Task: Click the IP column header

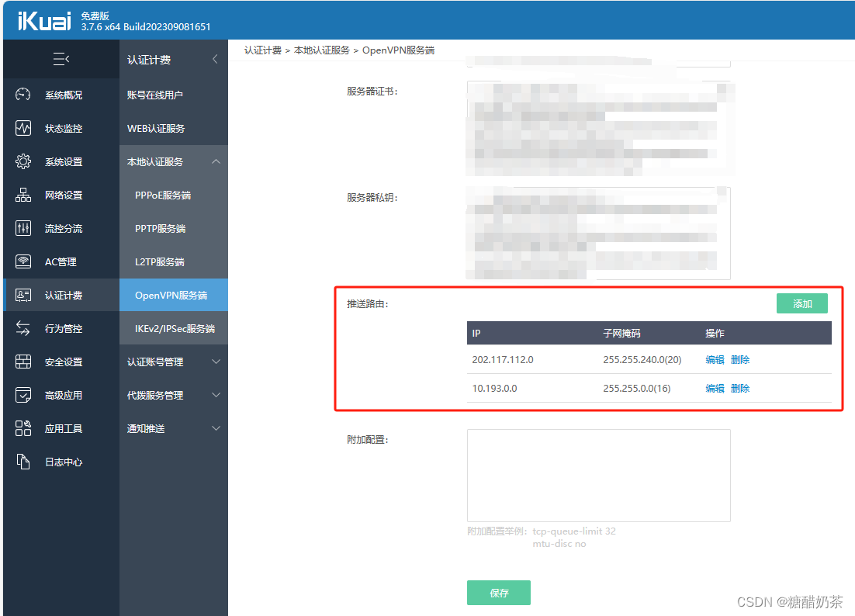Action: click(476, 333)
